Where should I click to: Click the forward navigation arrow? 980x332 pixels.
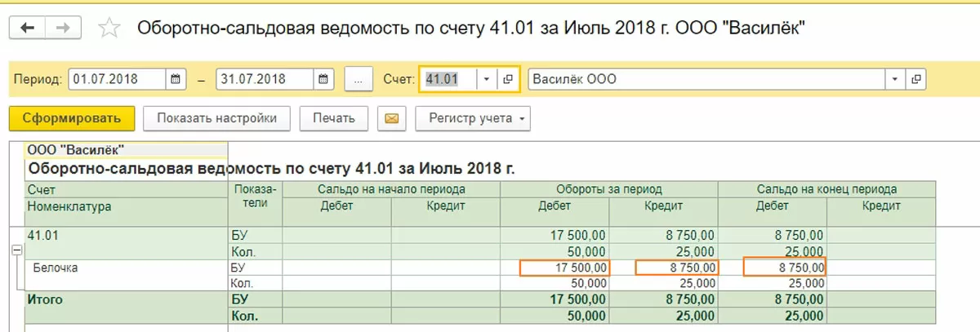click(63, 28)
